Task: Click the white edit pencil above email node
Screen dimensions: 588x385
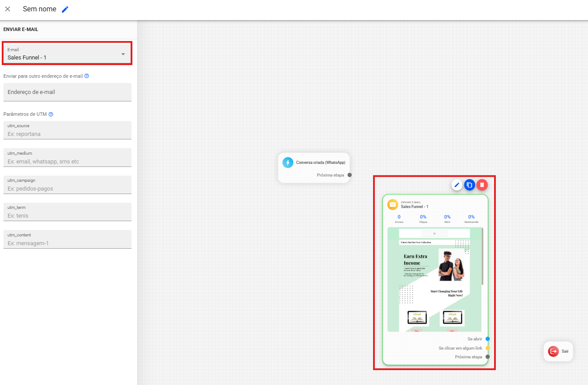Action: pyautogui.click(x=457, y=185)
